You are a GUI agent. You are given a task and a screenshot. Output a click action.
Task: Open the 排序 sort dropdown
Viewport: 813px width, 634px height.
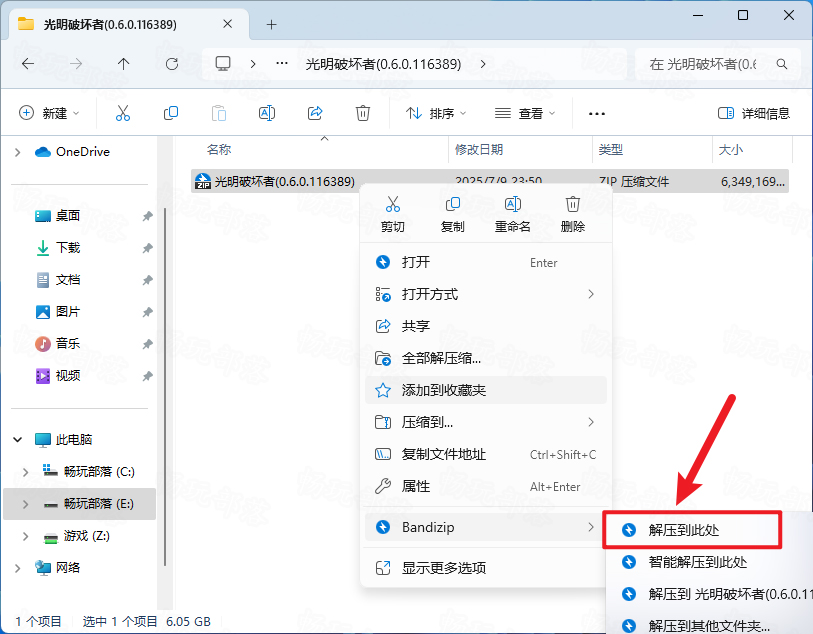(436, 113)
